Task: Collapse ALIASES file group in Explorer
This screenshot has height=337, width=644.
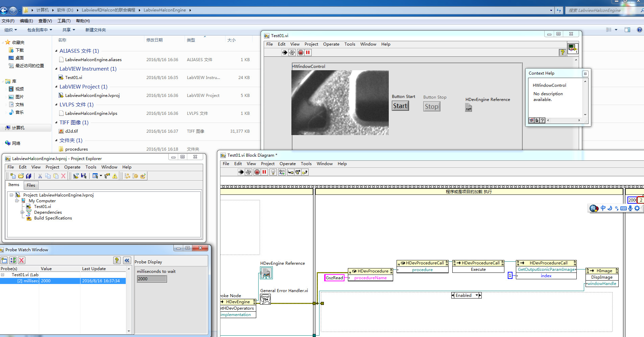Action: (56, 51)
